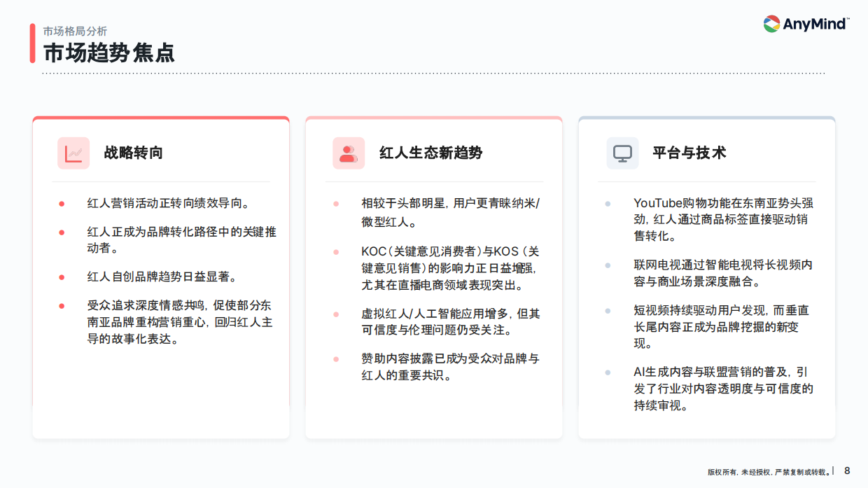Screen dimensions: 868x488
Task: Click the page number 8
Action: pos(847,471)
